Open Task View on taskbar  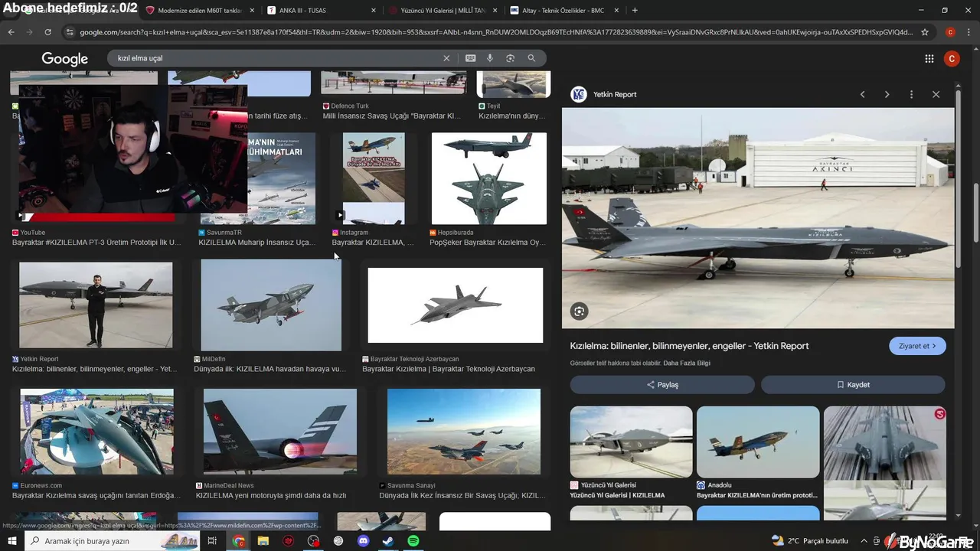coord(213,541)
